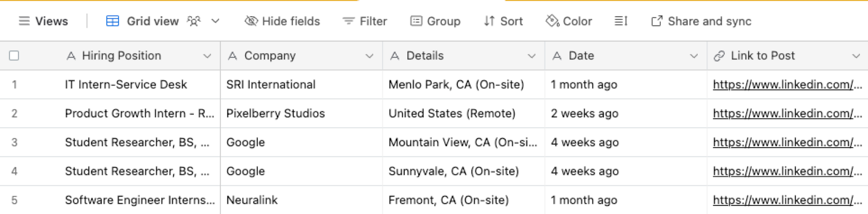Image resolution: width=868 pixels, height=214 pixels.
Task: Select the Menlo Park, CA (On-site) cell
Action: (464, 85)
